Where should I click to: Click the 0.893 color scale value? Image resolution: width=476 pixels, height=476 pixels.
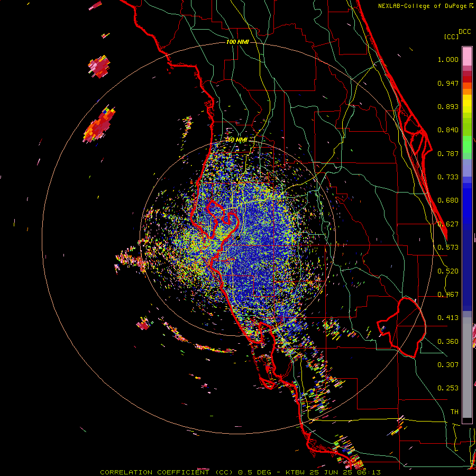point(448,106)
